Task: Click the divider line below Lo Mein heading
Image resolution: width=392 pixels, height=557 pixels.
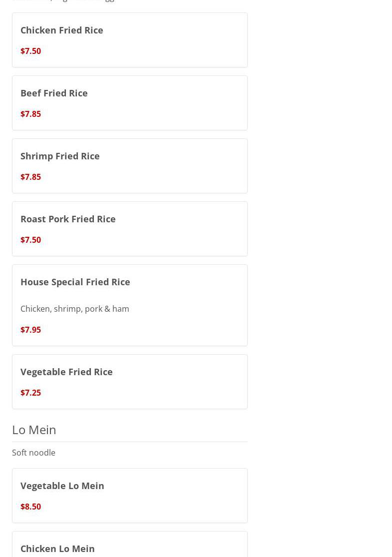Action: [130, 442]
